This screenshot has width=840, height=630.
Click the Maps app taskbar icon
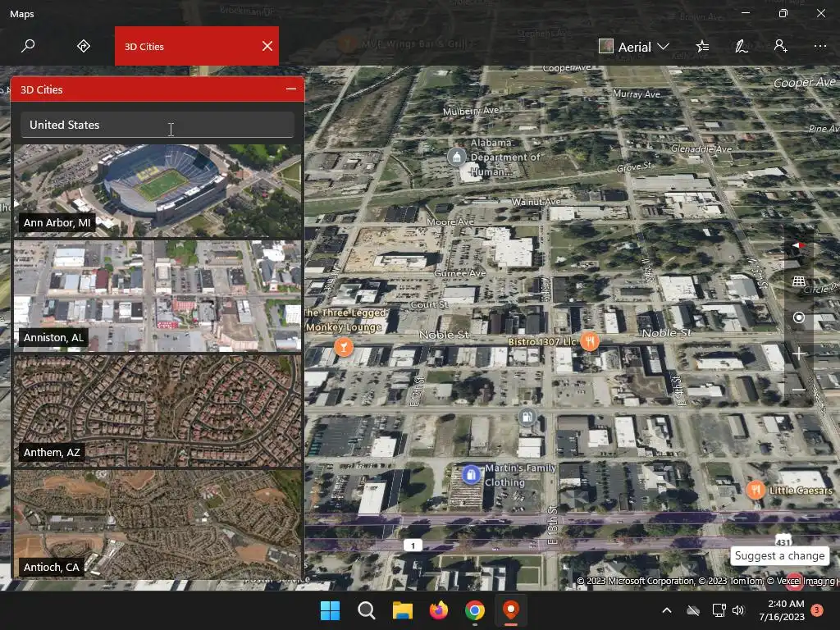(511, 610)
